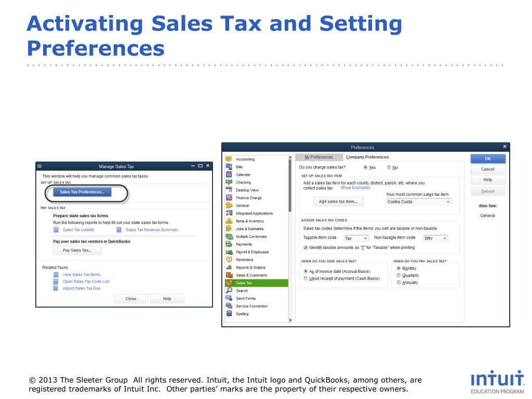Open the Sales Tax Revenue Summary link
The height and width of the screenshot is (399, 532).
[152, 230]
